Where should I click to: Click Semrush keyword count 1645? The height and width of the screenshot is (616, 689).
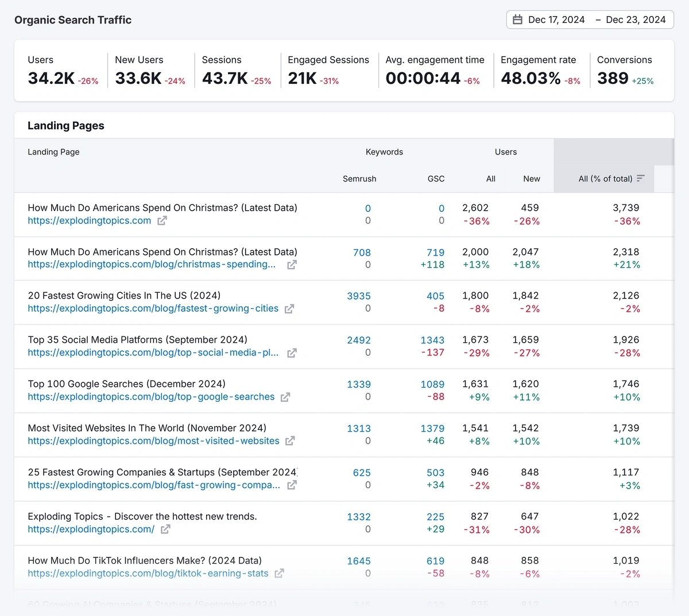point(359,561)
